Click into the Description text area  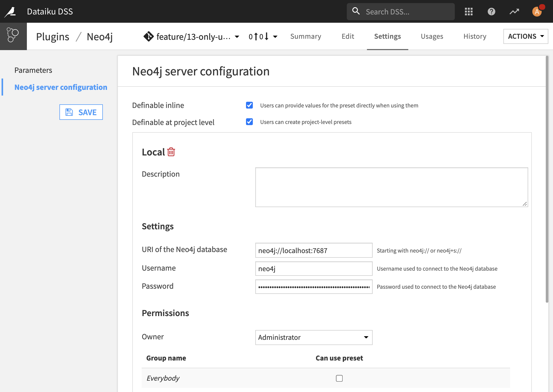[x=391, y=187]
